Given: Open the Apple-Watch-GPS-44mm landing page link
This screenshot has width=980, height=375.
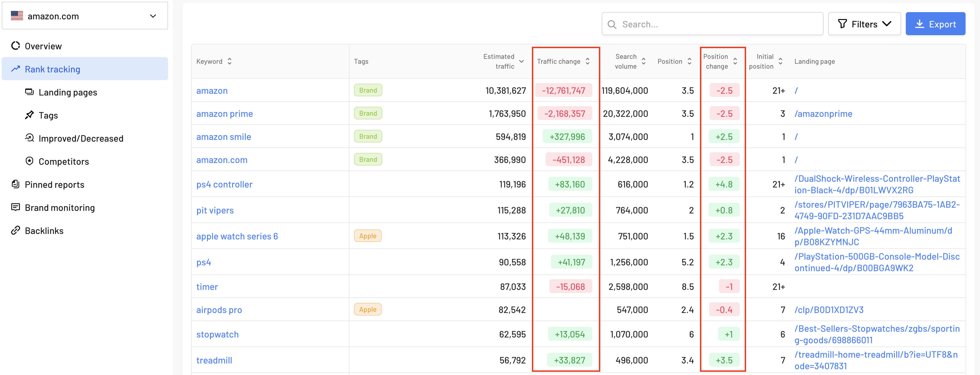Looking at the screenshot, I should point(873,236).
